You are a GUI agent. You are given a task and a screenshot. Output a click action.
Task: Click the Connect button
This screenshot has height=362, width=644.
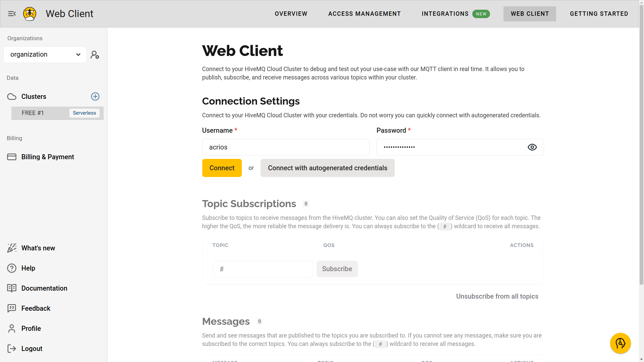click(x=222, y=168)
